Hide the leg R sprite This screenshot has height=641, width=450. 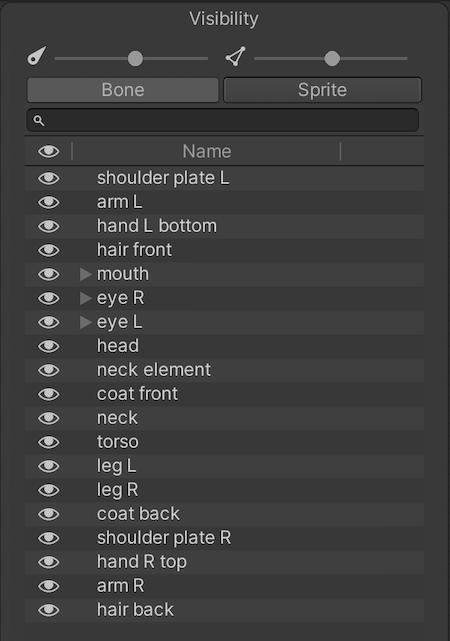click(49, 490)
